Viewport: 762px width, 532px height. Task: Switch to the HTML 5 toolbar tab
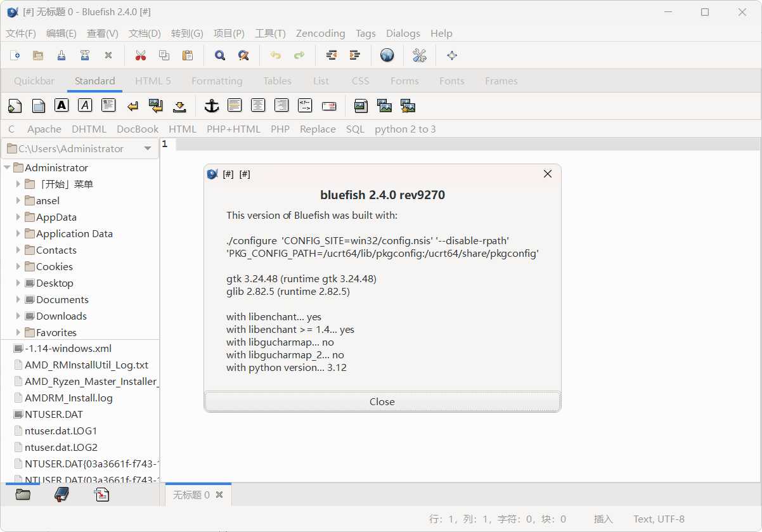(x=153, y=81)
